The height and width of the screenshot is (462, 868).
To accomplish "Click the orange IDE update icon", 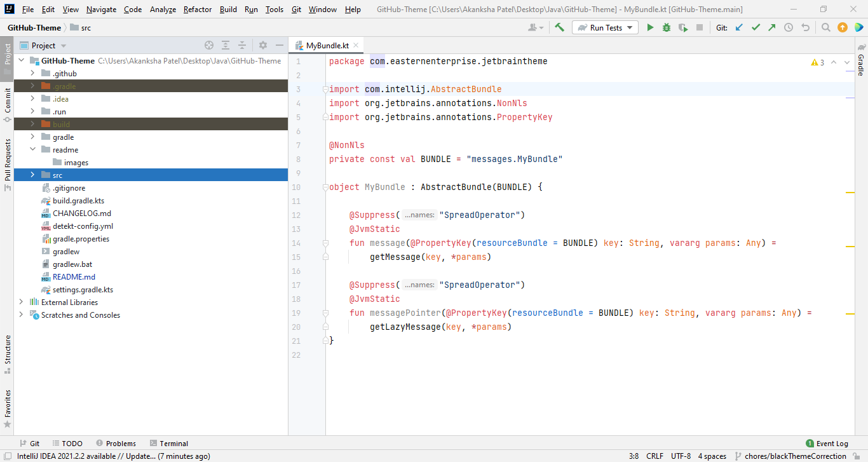I will (842, 27).
